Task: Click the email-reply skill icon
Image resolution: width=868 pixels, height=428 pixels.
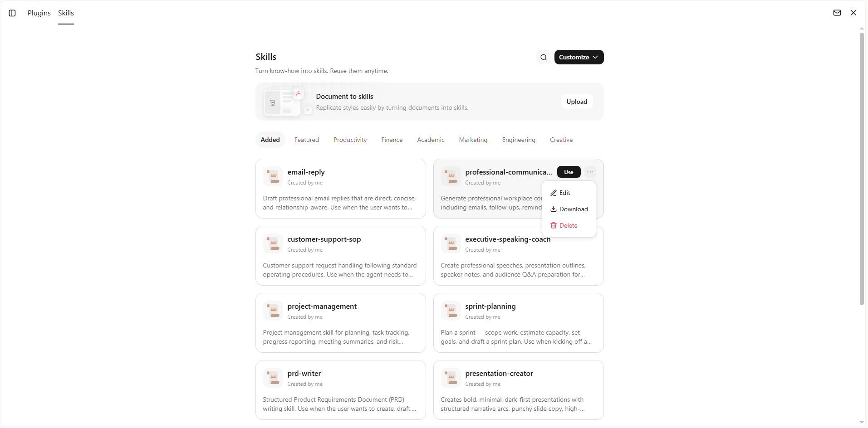Action: point(273,176)
